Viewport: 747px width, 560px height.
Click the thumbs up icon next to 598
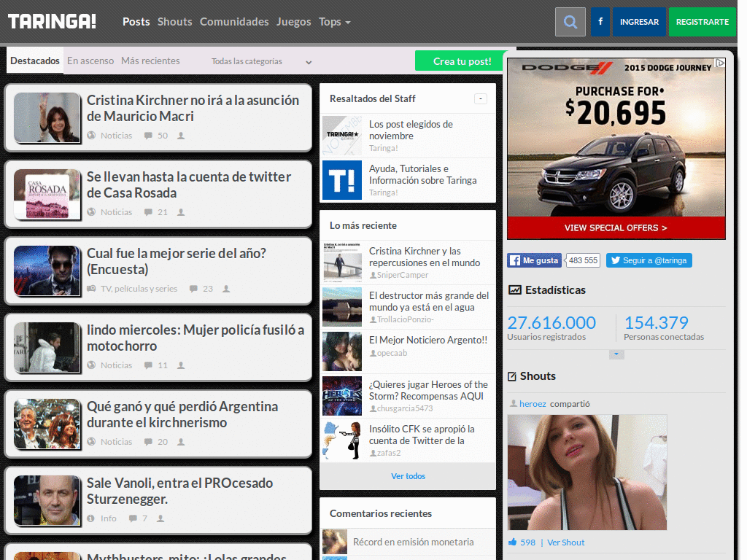[x=513, y=542]
